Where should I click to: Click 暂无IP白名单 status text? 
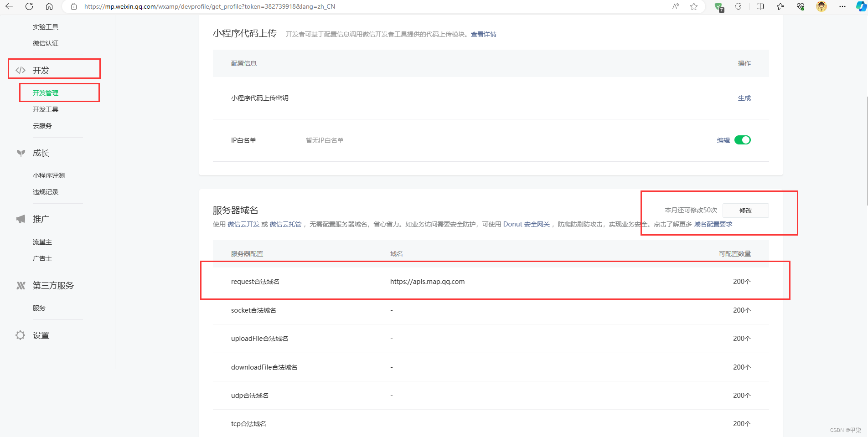pyautogui.click(x=325, y=140)
